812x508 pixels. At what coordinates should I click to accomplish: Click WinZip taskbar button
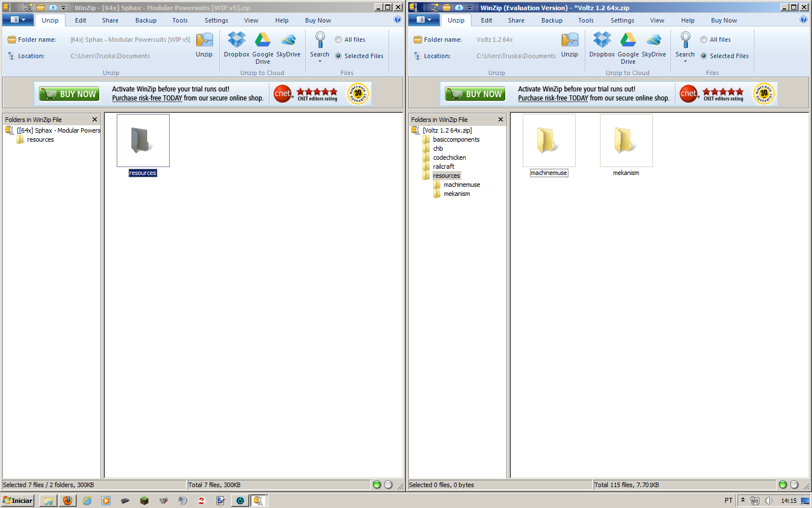[x=259, y=500]
